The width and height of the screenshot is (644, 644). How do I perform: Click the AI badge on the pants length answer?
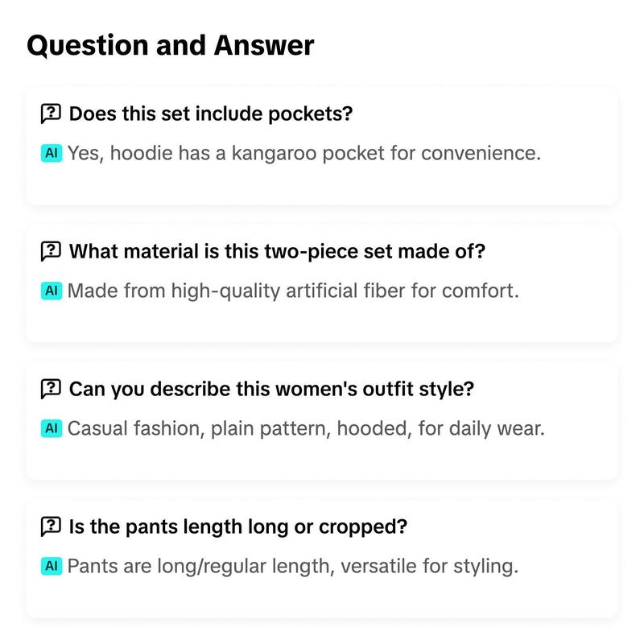(52, 566)
